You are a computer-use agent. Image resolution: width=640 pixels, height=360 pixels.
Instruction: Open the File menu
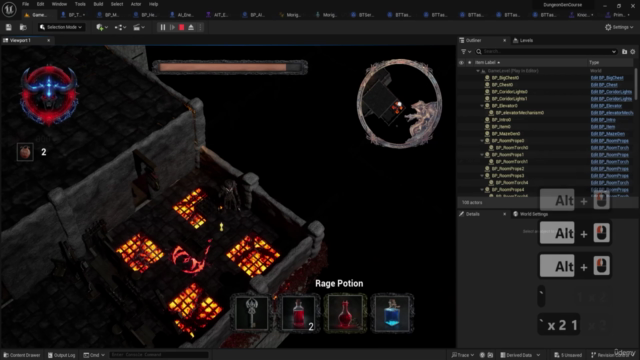tap(25, 4)
